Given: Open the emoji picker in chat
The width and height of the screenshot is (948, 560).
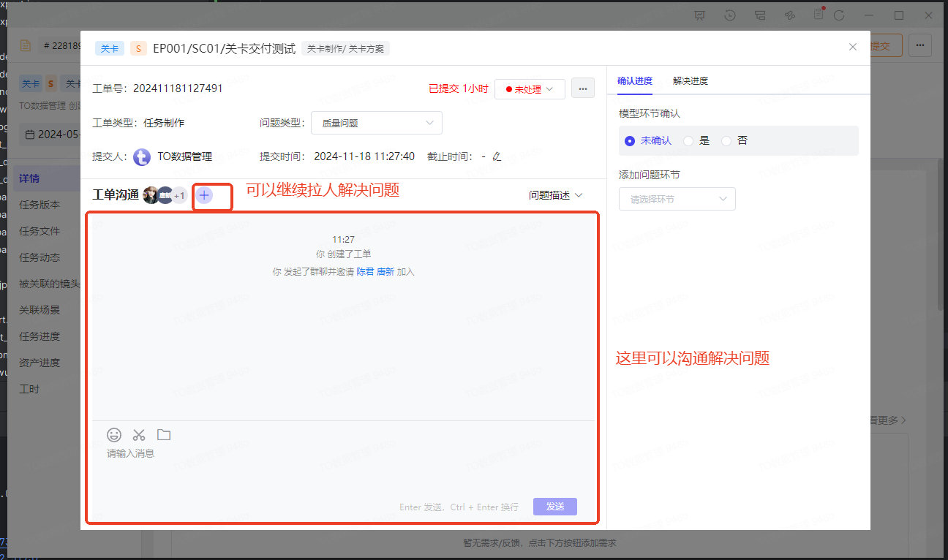Looking at the screenshot, I should pos(114,435).
